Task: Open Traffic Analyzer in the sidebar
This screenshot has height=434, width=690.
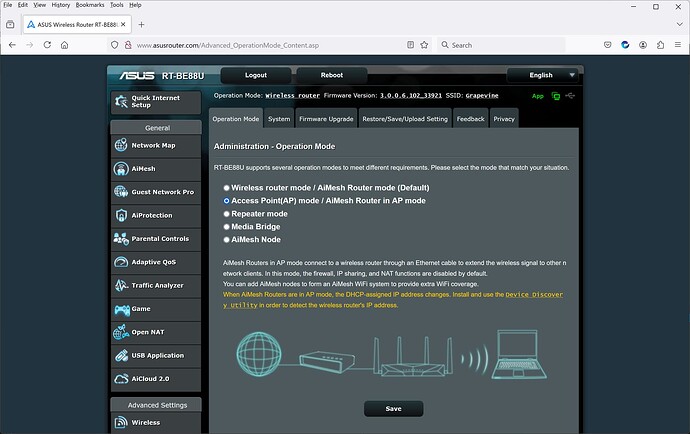Action: click(156, 285)
